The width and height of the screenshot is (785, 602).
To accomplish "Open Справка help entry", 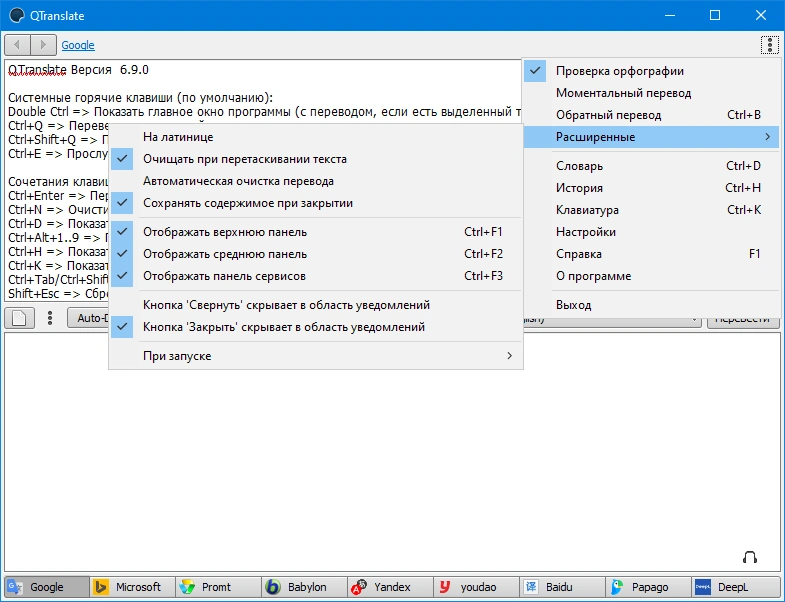I will click(x=651, y=254).
